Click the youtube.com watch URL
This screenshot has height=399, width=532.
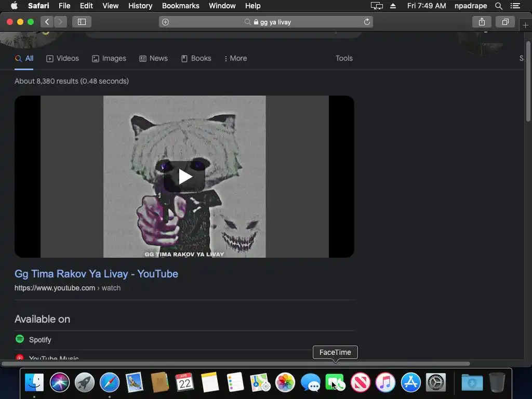(x=68, y=288)
